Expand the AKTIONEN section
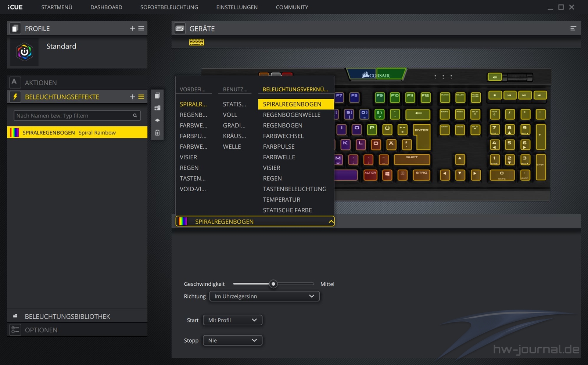The image size is (588, 365). [x=77, y=83]
